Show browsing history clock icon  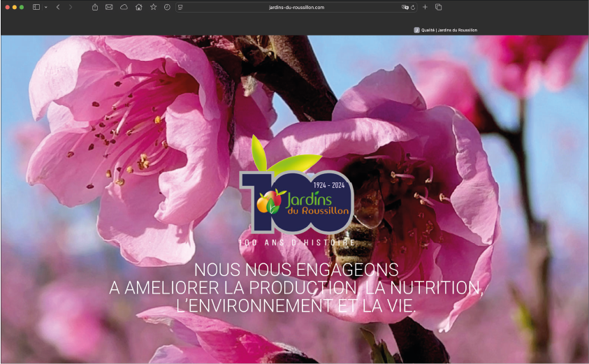pyautogui.click(x=167, y=7)
